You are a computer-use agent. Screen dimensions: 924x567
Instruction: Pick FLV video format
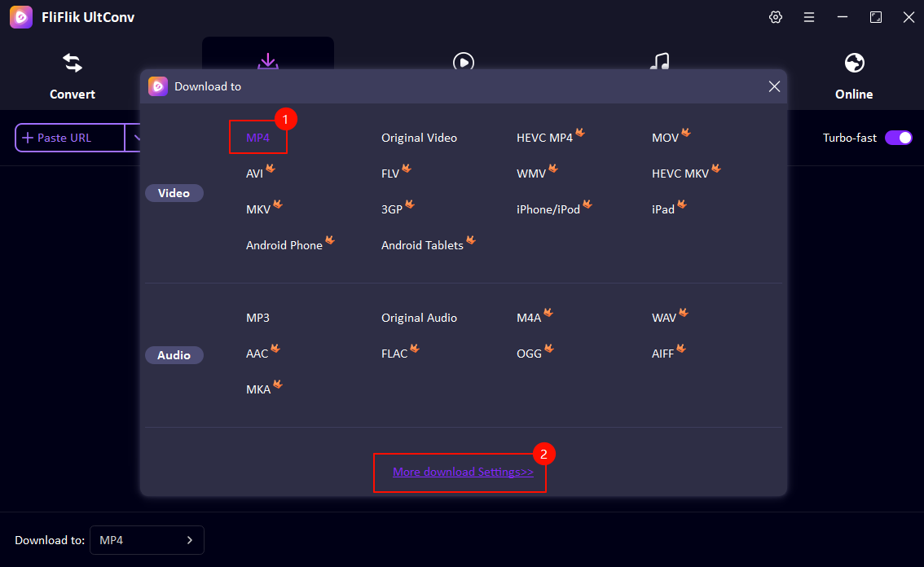[390, 174]
